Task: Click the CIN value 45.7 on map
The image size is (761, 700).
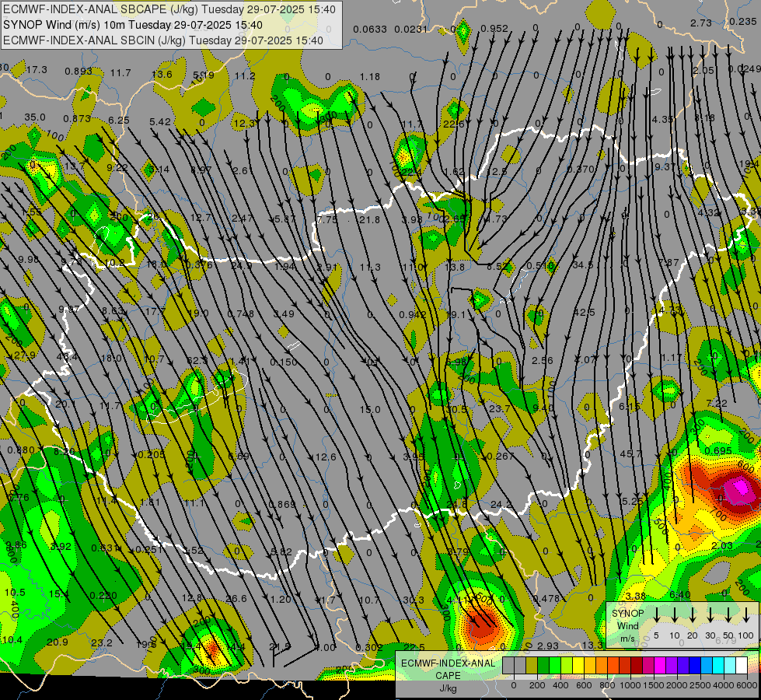Action: (x=630, y=453)
